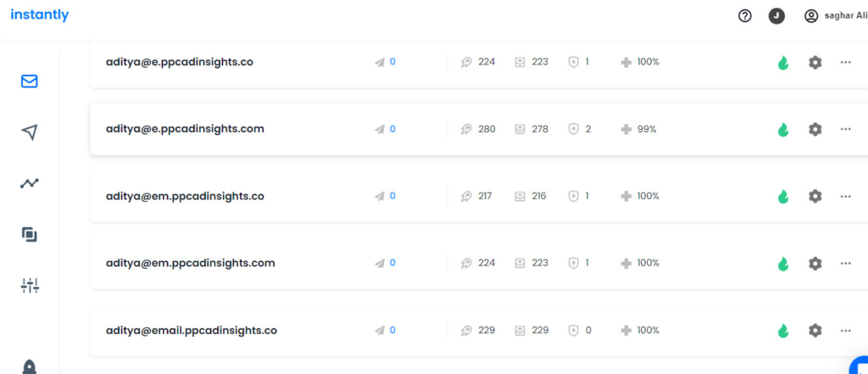Screen dimensions: 868x374
Task: Open the saghar Ali account menu
Action: coord(835,16)
